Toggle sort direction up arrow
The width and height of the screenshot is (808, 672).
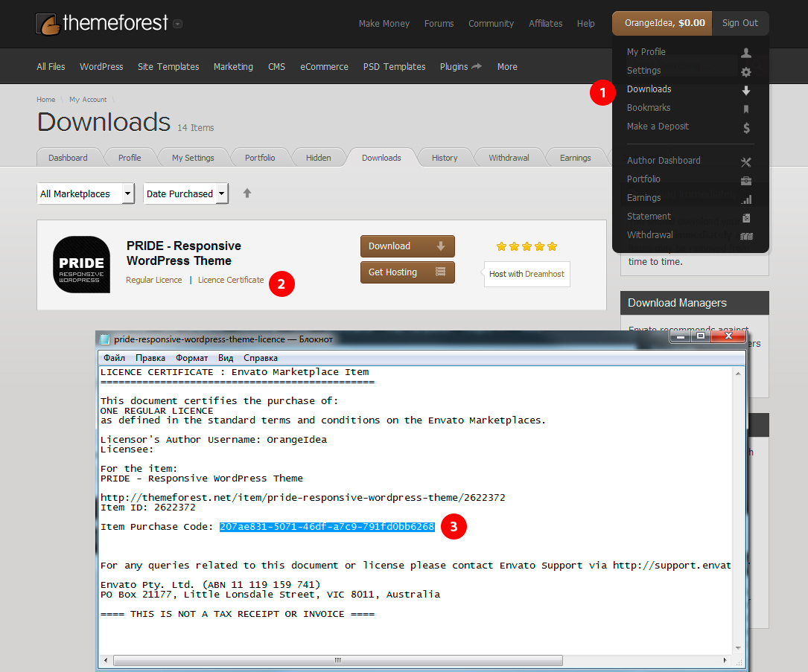tap(246, 193)
